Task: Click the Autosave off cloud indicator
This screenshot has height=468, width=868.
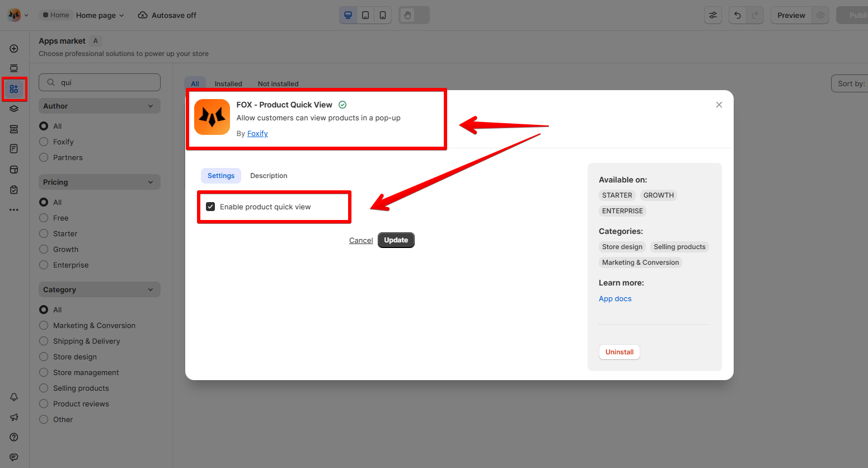Action: [167, 15]
